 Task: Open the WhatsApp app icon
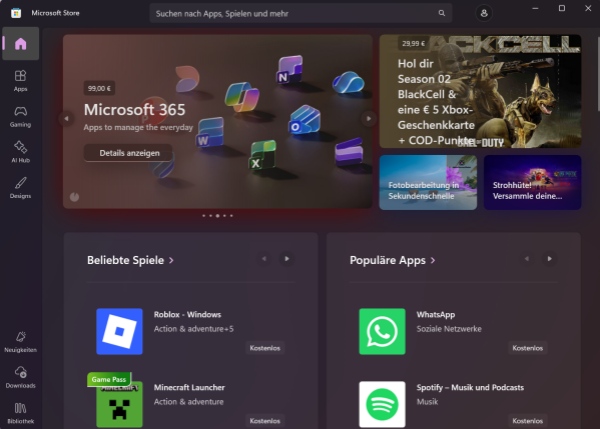tap(382, 331)
